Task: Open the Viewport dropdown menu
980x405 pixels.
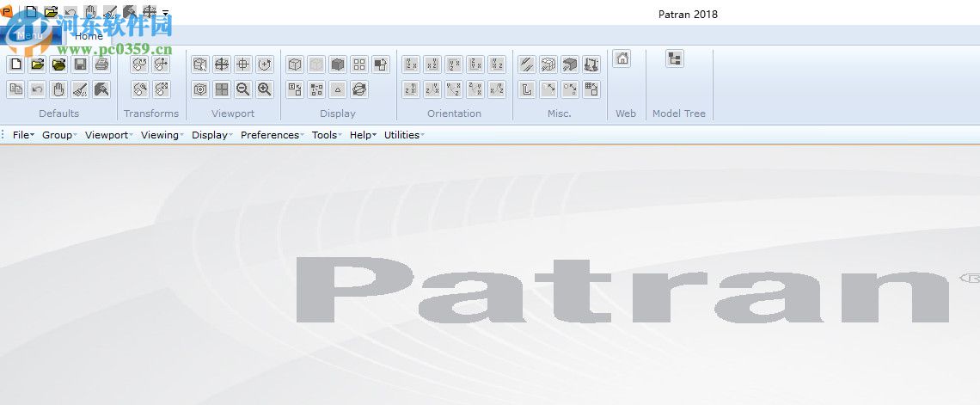Action: pyautogui.click(x=109, y=135)
